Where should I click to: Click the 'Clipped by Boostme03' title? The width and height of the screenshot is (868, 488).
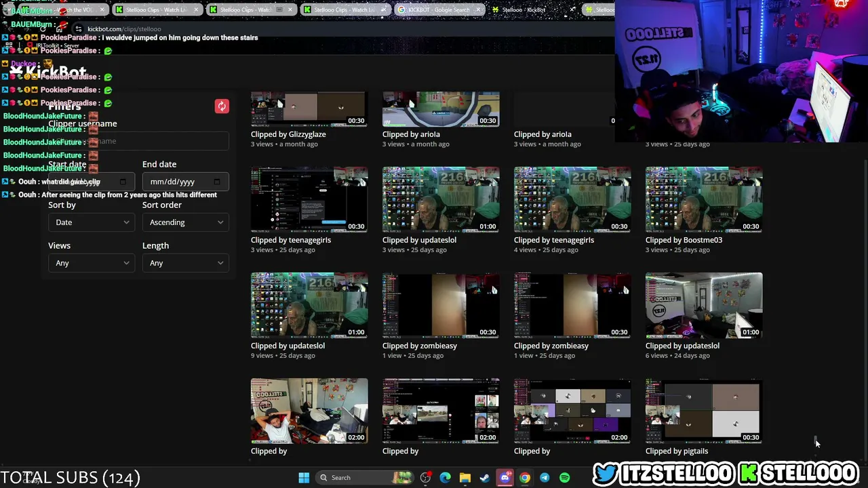684,240
